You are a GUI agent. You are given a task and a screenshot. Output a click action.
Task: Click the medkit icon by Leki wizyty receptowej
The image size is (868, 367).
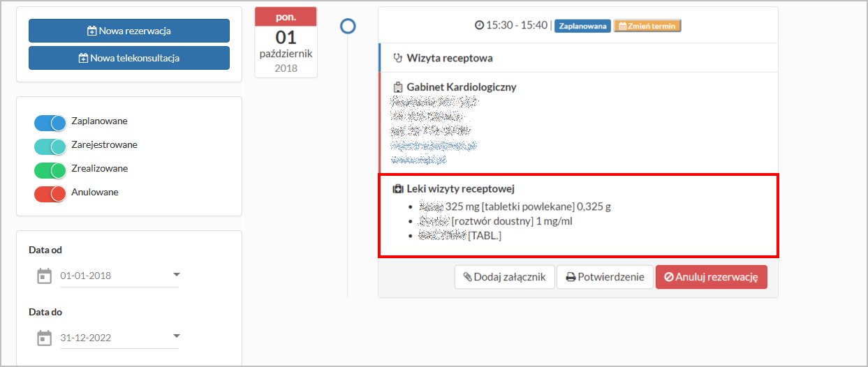398,189
